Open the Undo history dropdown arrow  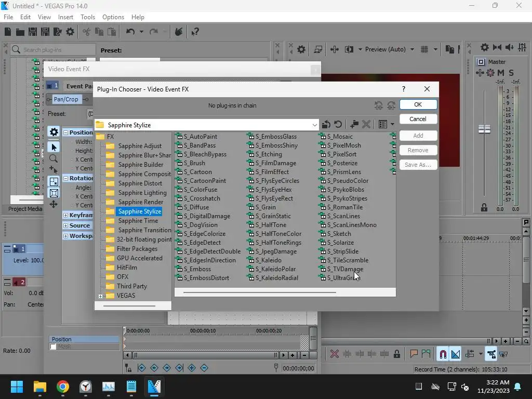coord(141,32)
